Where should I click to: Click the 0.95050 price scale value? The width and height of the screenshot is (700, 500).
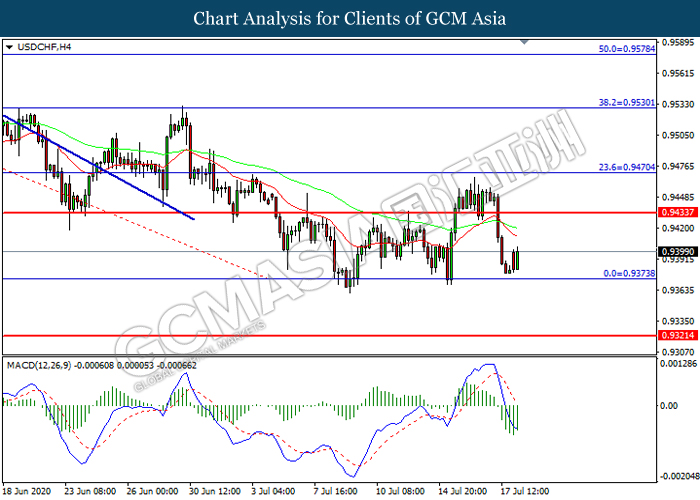(678, 135)
